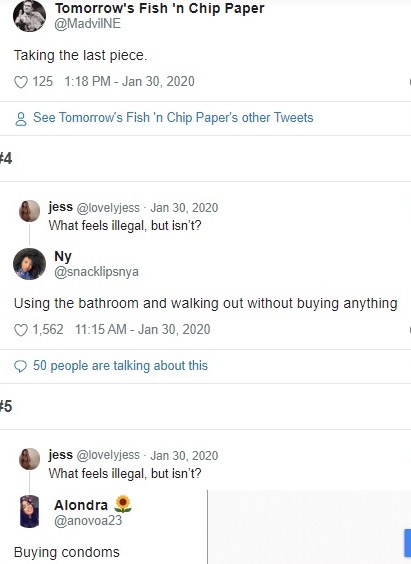411x564 pixels.
Task: Open jess's avatar in the #5 tweet
Action: coord(29,459)
